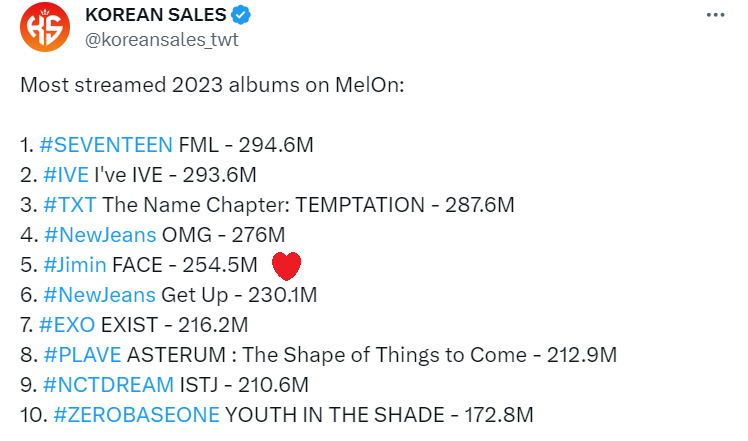
Task: Click the tweet heading about MelOn
Action: pyautogui.click(x=212, y=85)
